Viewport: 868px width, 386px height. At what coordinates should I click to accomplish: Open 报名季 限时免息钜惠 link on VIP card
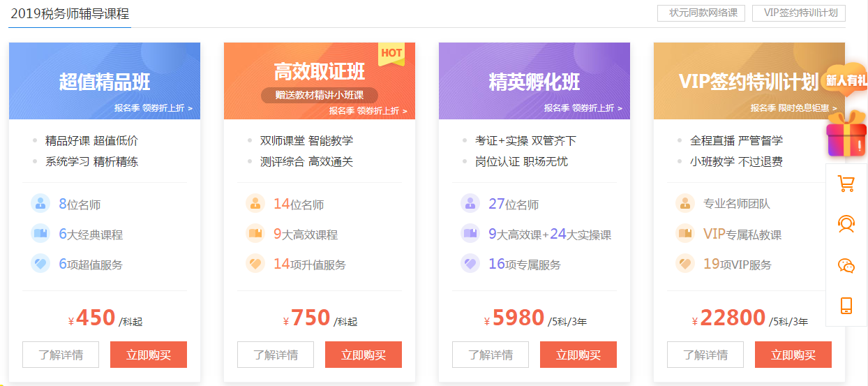pos(793,108)
